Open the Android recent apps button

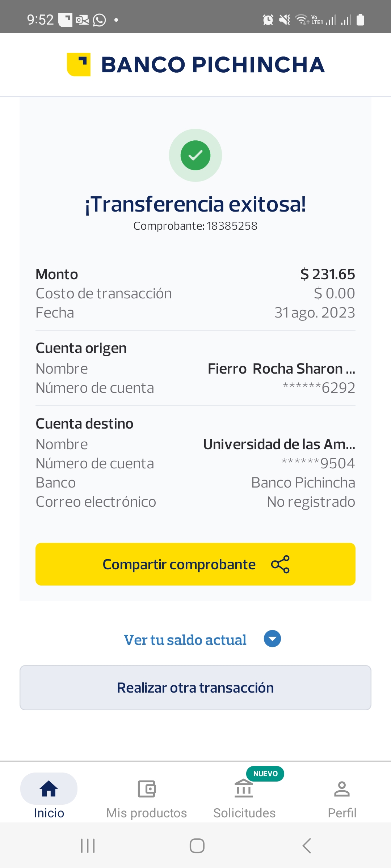click(x=88, y=846)
